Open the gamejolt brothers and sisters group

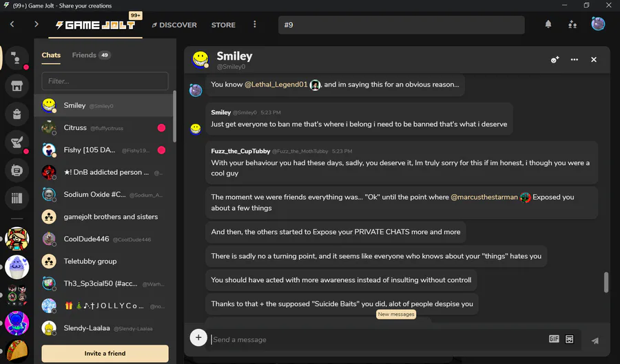[x=103, y=217]
